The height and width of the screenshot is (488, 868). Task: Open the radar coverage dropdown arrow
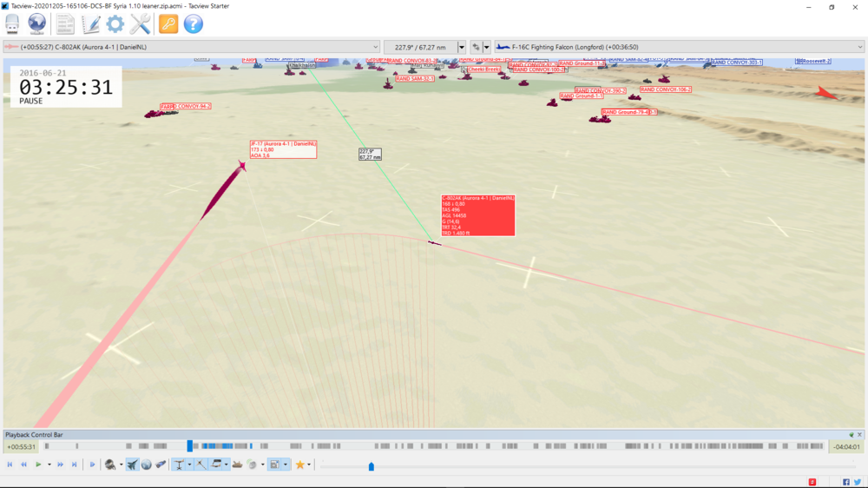coord(262,465)
